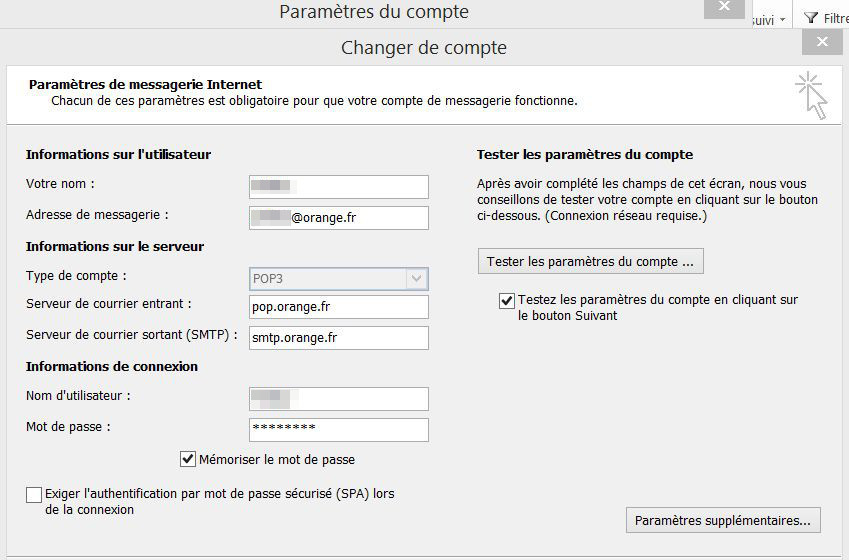Click the smtp.orange.fr outgoing server field
The width and height of the screenshot is (849, 560).
[x=339, y=338]
